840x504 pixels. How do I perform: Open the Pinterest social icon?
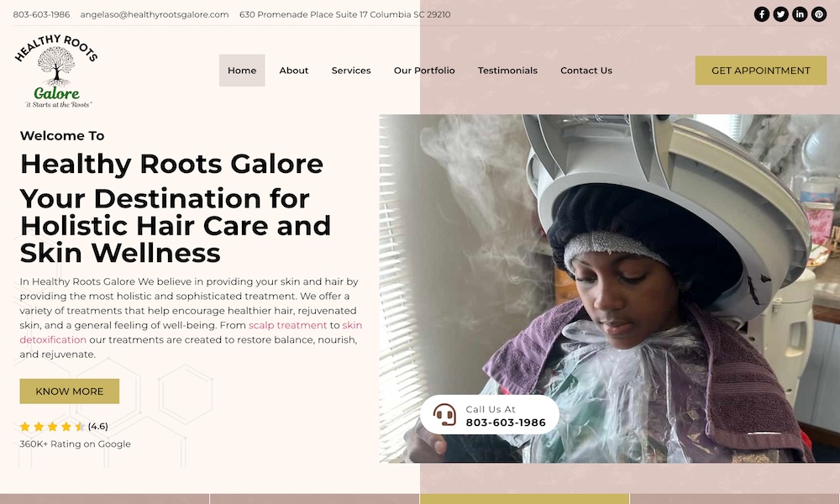(818, 14)
